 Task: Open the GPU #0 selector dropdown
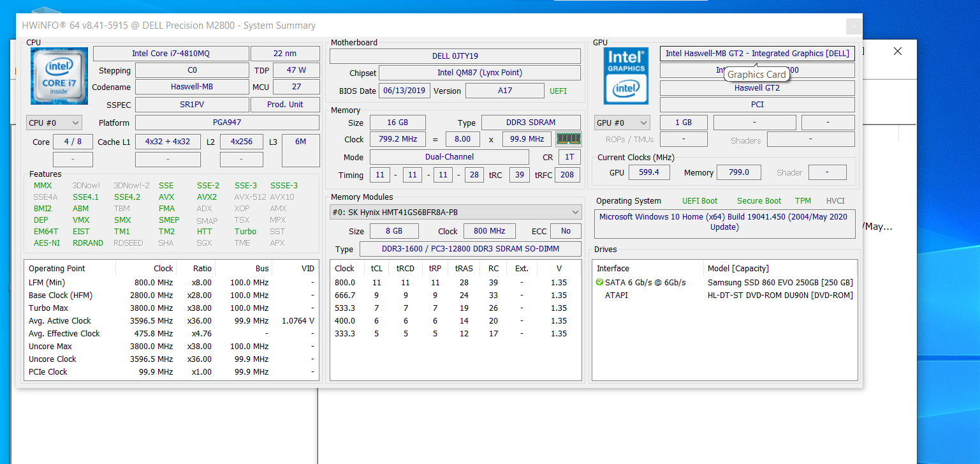tap(622, 123)
